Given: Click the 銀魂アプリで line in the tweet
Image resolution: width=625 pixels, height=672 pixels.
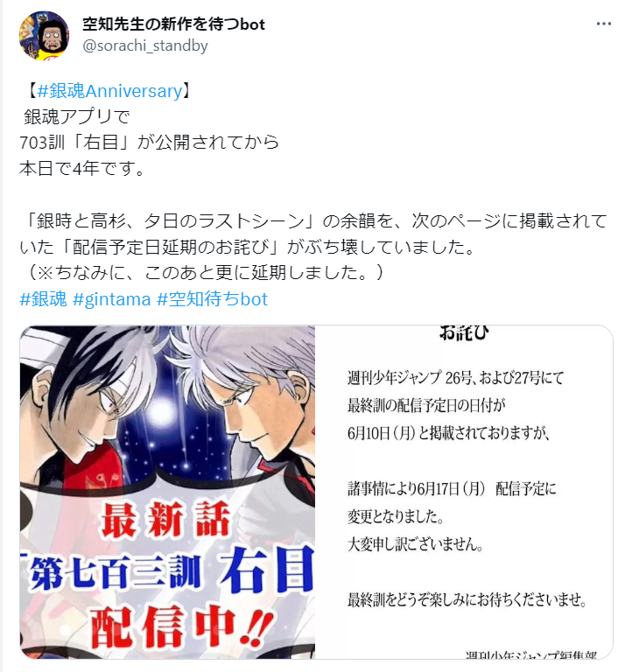Looking at the screenshot, I should [x=76, y=116].
